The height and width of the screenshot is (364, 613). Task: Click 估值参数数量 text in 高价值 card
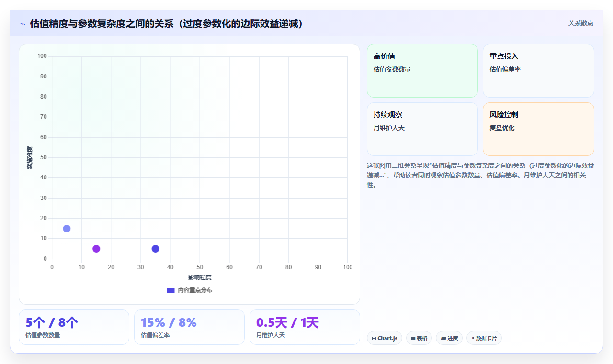click(x=392, y=69)
